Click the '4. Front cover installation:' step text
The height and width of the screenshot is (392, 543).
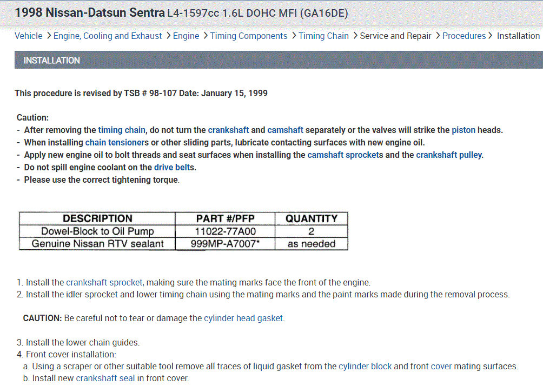(66, 355)
